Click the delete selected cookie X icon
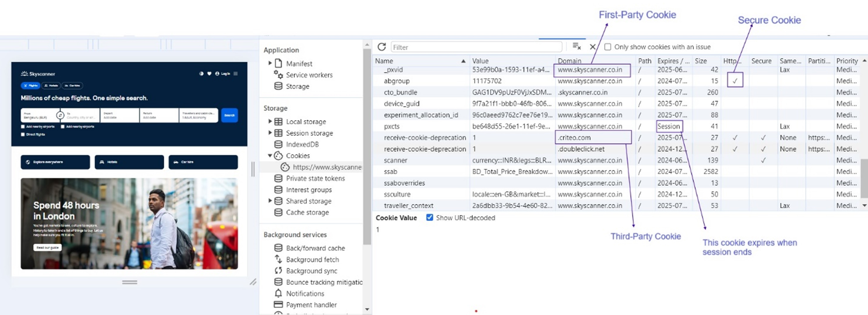868x315 pixels. click(x=593, y=47)
